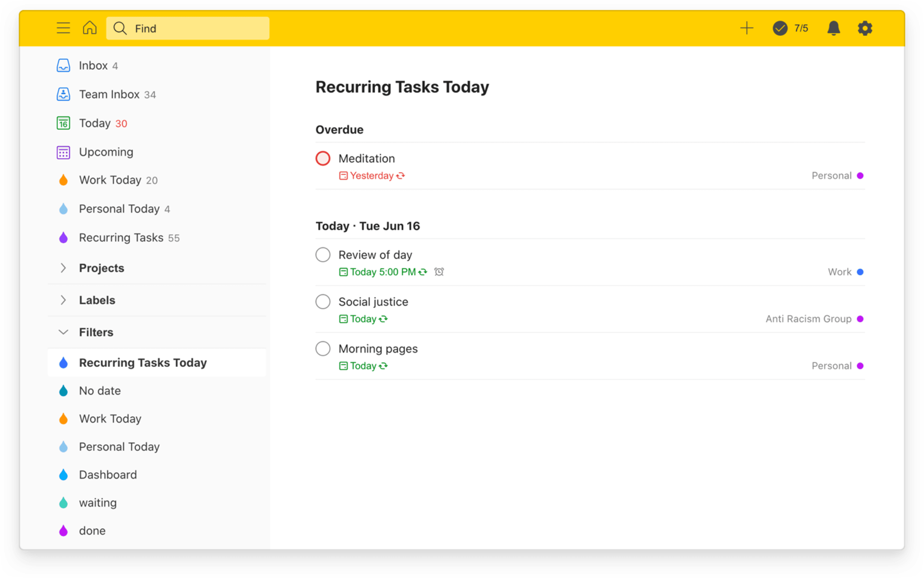Check off Review of day task
The width and height of the screenshot is (924, 578).
coord(323,255)
